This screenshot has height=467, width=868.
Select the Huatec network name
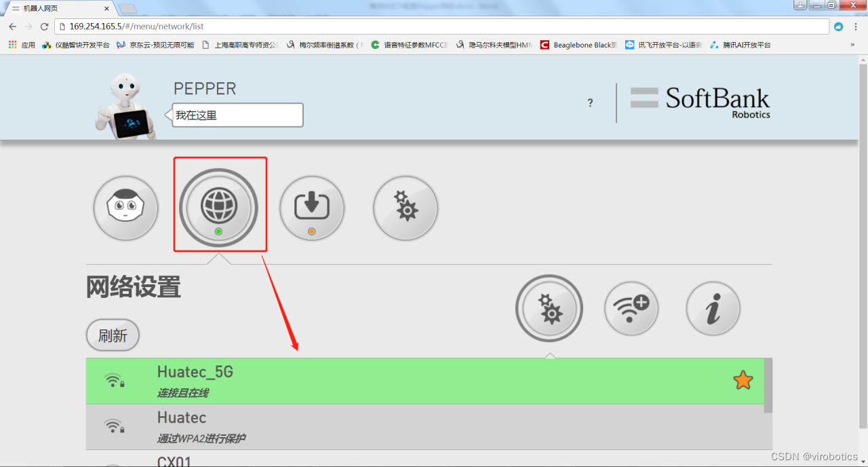(182, 417)
